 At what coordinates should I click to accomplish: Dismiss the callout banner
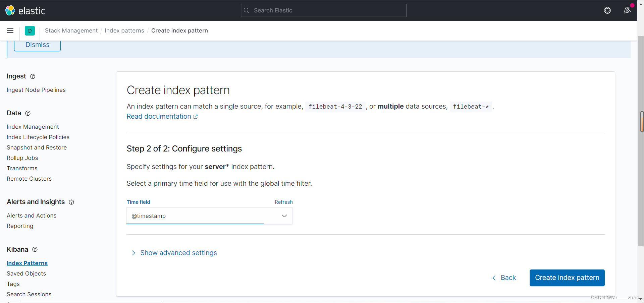click(37, 45)
